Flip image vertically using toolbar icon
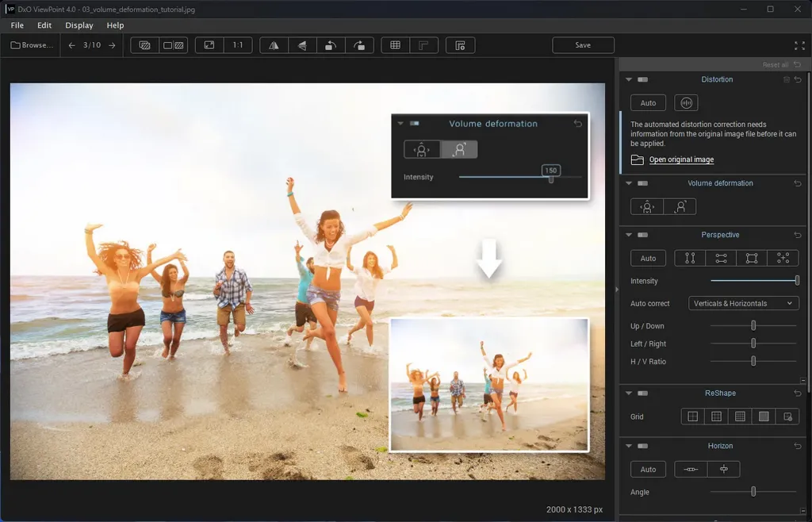Screen dimensions: 812x522 click(x=302, y=45)
